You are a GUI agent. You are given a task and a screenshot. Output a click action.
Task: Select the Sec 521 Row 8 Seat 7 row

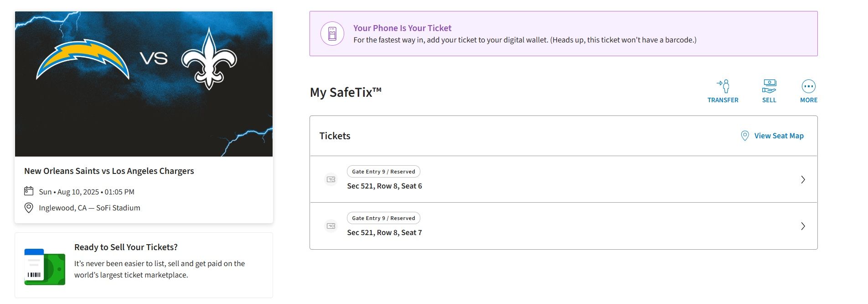(384, 233)
